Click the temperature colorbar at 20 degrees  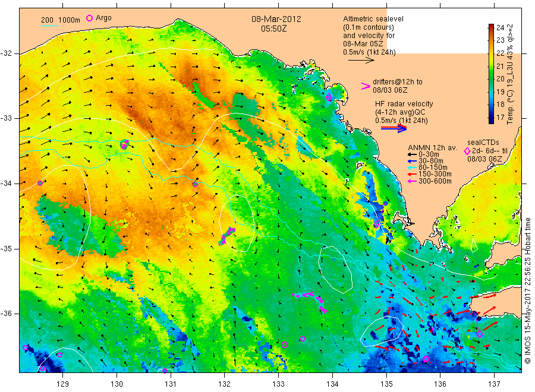(491, 79)
